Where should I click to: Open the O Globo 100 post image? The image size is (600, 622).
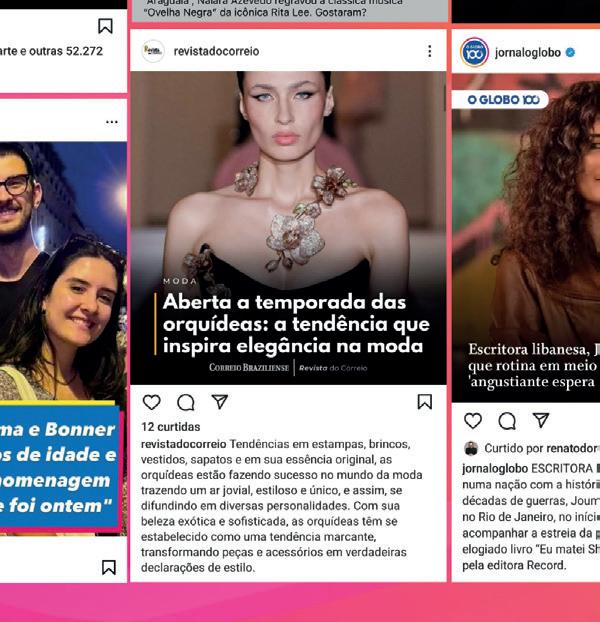coord(526,238)
